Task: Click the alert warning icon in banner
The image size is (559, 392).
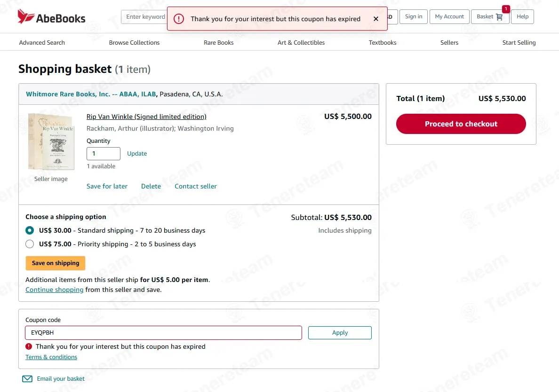Action: (179, 19)
